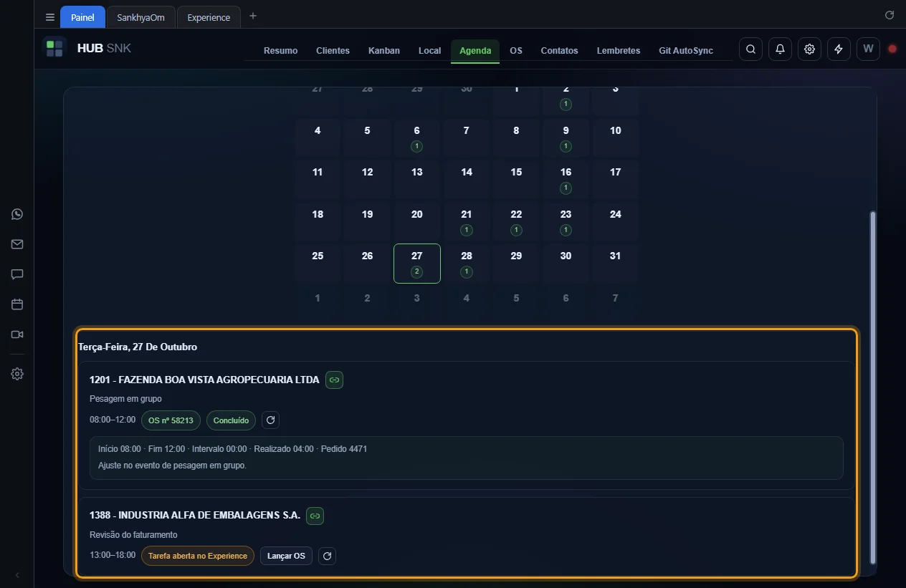Switch to the Painel tab

point(82,17)
